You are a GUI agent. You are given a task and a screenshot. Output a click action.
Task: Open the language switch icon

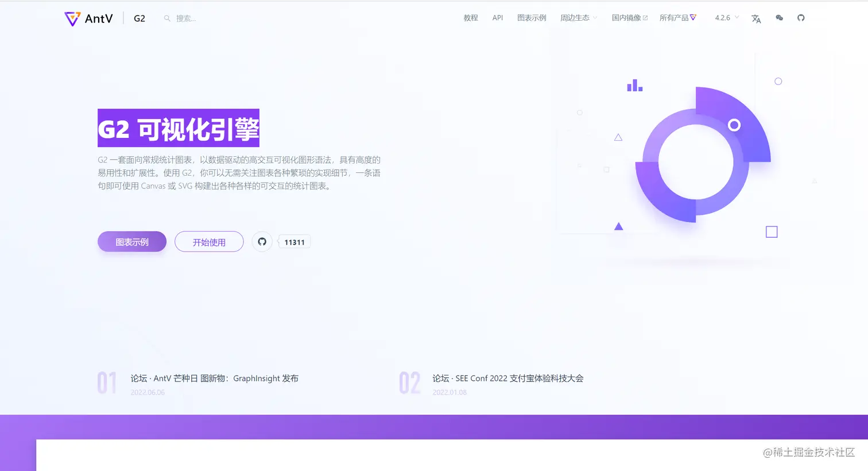click(756, 18)
